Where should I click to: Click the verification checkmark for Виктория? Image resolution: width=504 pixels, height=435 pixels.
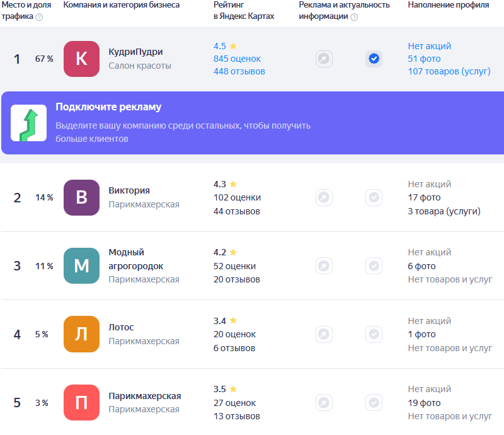point(374,197)
